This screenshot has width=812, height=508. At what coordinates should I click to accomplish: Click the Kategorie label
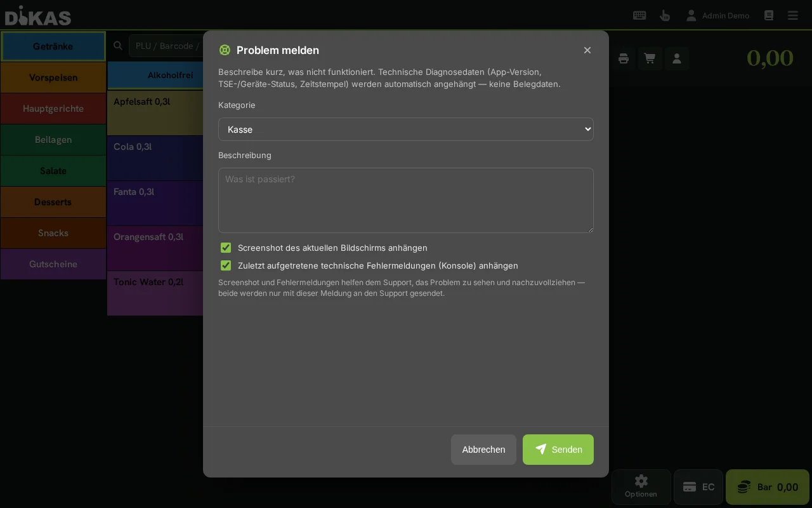click(x=237, y=105)
